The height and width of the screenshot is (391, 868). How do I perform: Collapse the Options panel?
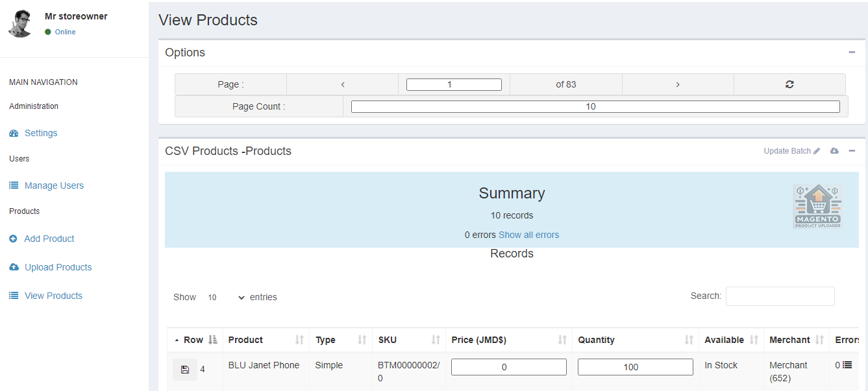852,53
